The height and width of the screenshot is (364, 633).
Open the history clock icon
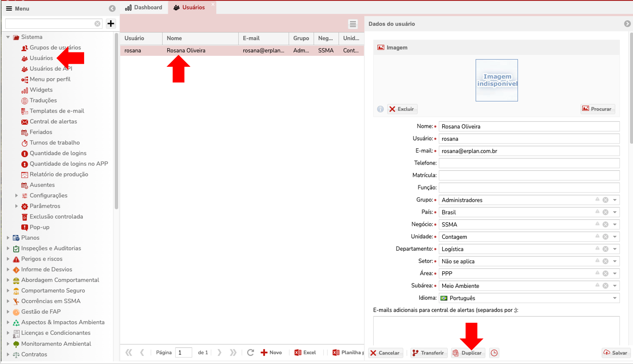(494, 353)
